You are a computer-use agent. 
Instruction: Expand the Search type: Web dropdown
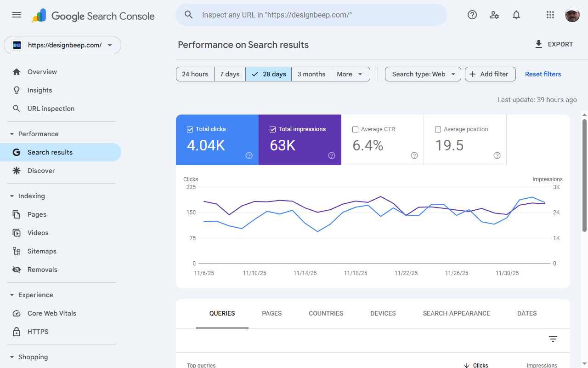point(423,74)
